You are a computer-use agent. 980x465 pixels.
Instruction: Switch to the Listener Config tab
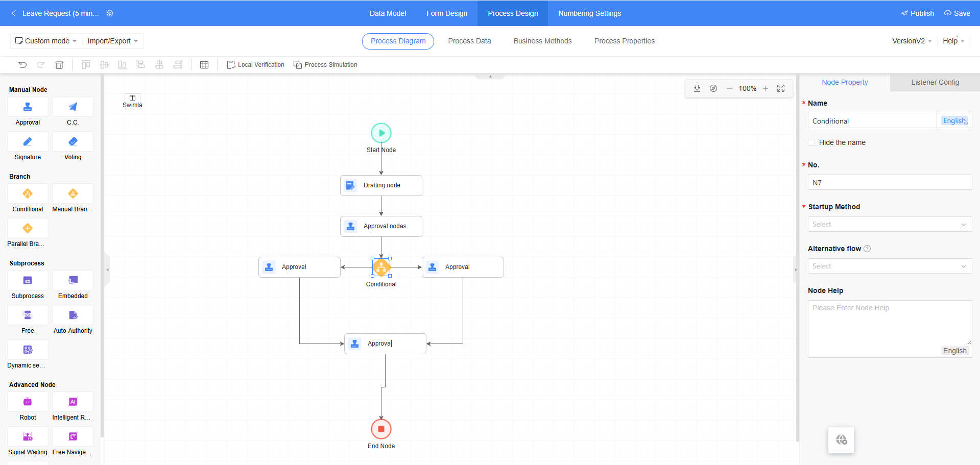click(x=935, y=82)
